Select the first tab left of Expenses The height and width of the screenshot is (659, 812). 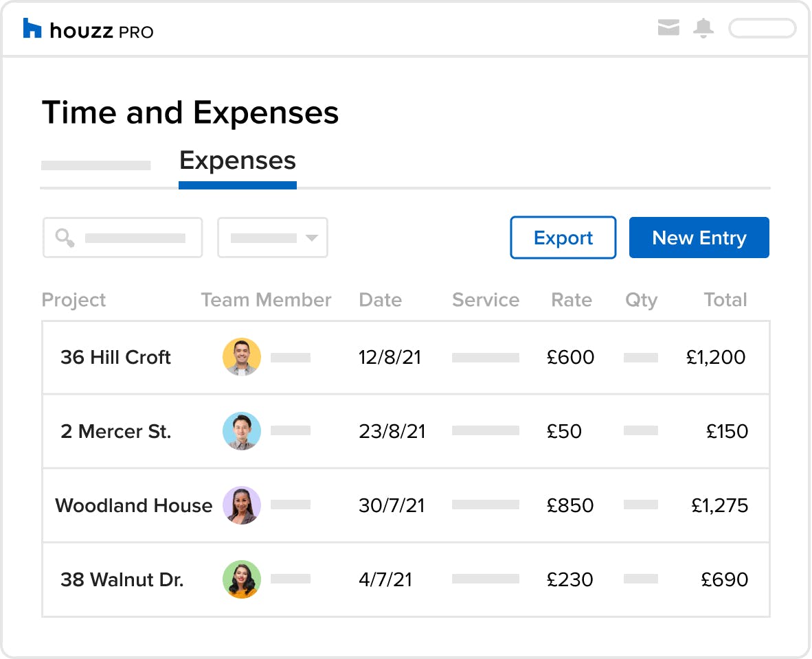(95, 164)
